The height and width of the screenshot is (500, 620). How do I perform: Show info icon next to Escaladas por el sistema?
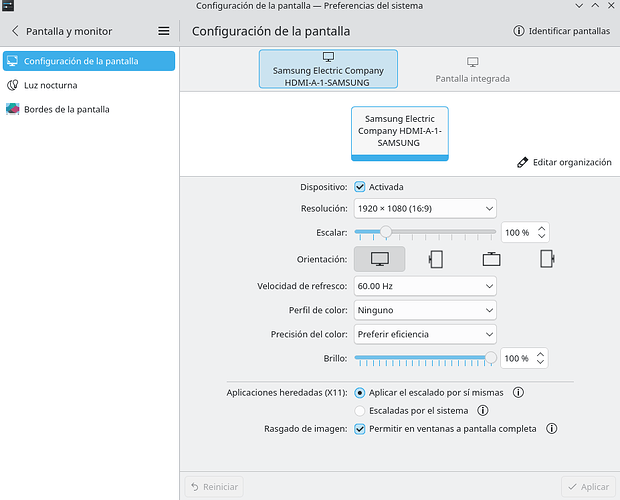click(482, 410)
